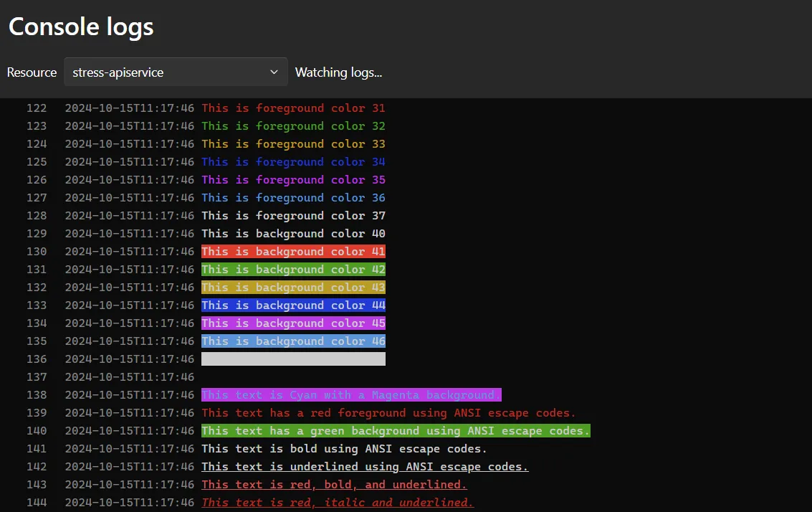Select the red foreground color 31 log line
The image size is (812, 512).
(293, 108)
